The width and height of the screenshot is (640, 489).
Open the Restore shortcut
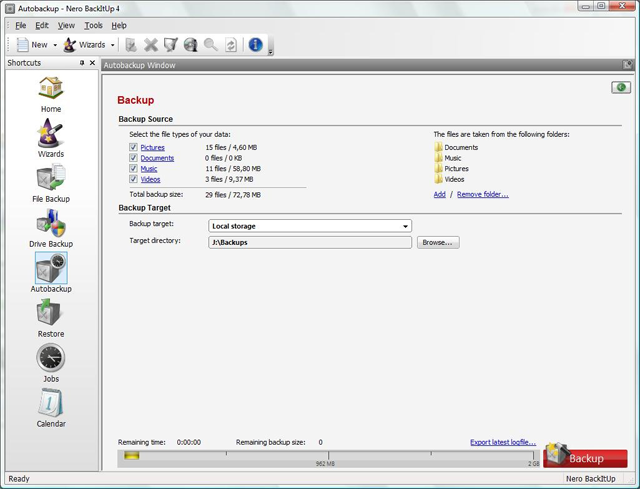[x=50, y=317]
